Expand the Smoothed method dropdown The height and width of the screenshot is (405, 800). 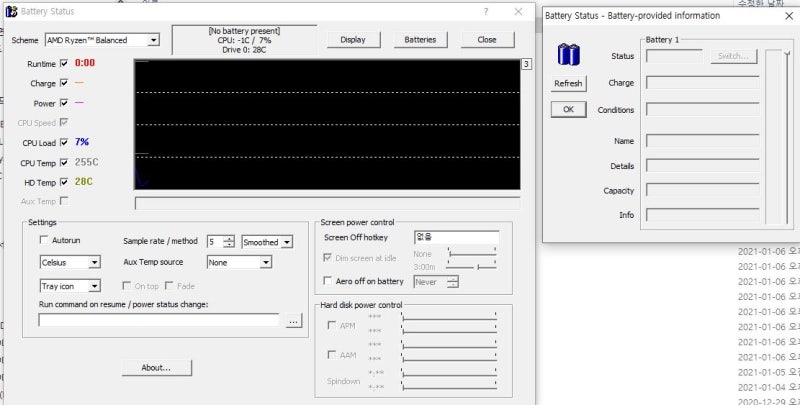(287, 242)
